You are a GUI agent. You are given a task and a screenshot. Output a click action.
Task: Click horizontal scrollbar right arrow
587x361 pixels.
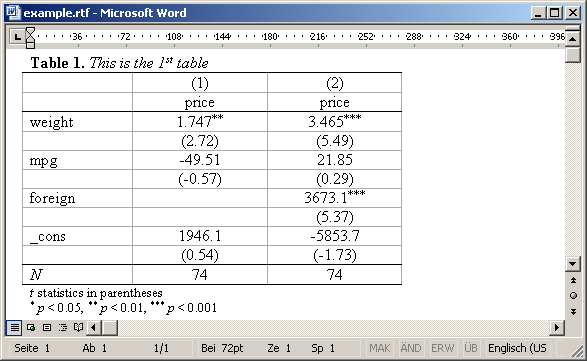[x=557, y=328]
